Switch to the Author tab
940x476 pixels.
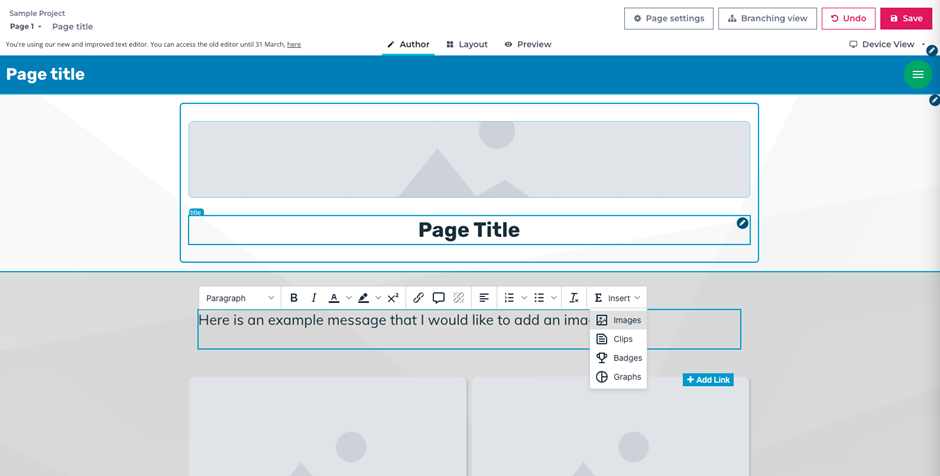coord(408,44)
